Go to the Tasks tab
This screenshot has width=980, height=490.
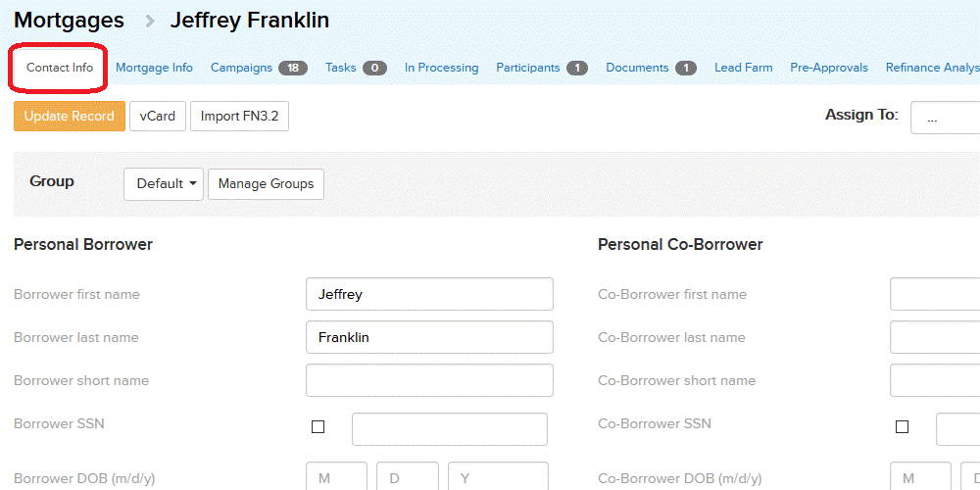(341, 68)
